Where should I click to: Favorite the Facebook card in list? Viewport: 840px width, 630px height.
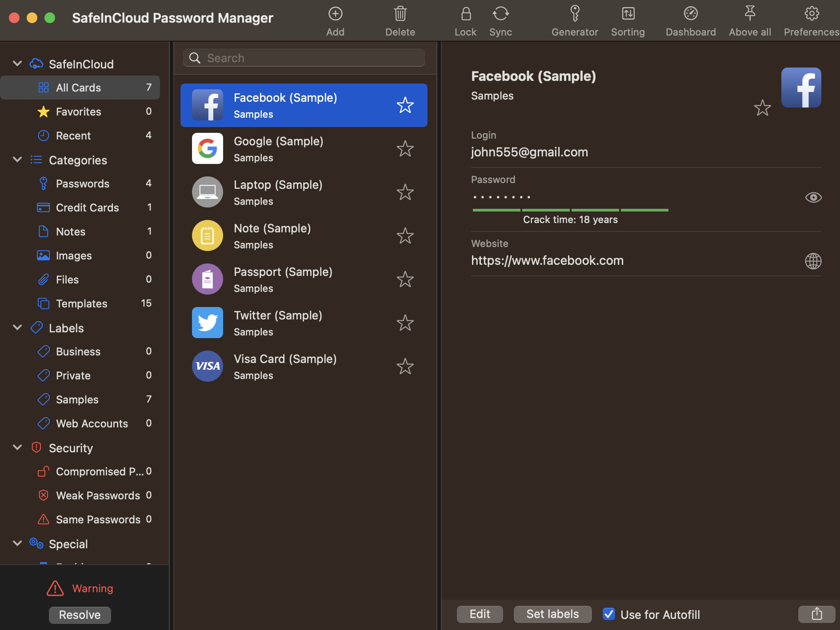(405, 105)
